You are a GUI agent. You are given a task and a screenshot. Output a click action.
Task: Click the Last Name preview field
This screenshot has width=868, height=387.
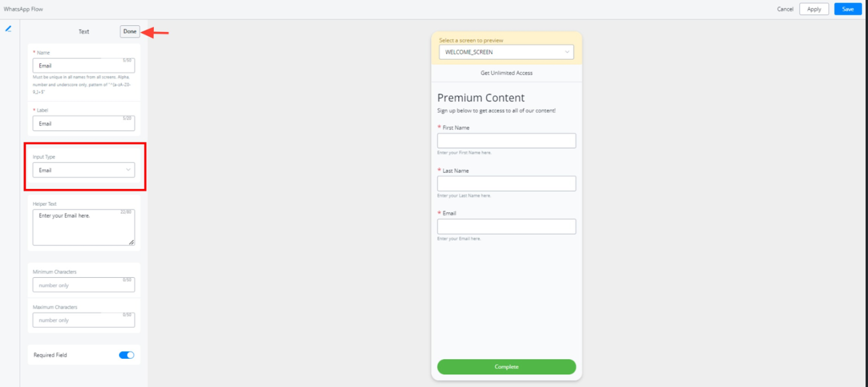coord(506,184)
